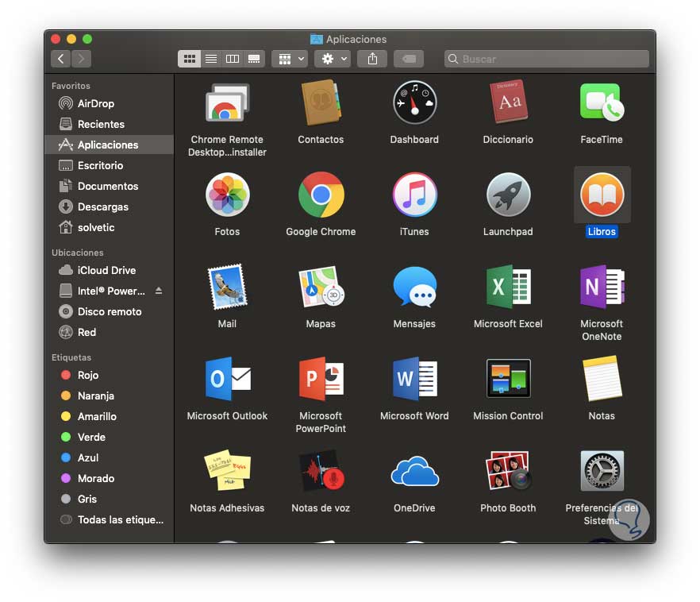The image size is (700, 602).
Task: Open the group-by arrangement dropdown
Action: pos(290,59)
